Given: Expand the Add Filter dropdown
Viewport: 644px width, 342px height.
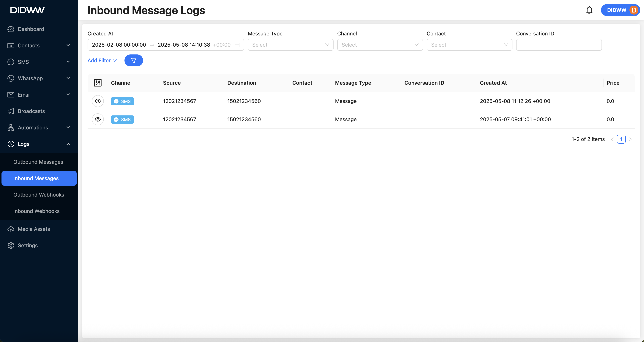Looking at the screenshot, I should coord(102,60).
